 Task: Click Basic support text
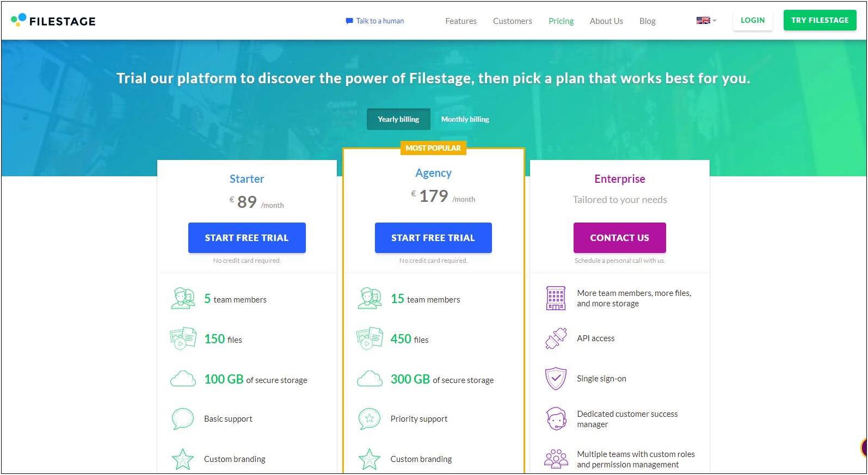[228, 419]
